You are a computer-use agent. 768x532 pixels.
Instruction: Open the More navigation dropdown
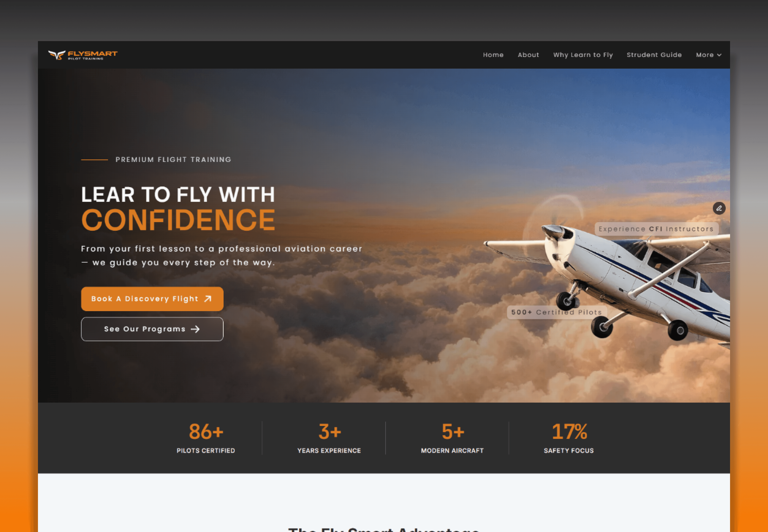tap(709, 55)
